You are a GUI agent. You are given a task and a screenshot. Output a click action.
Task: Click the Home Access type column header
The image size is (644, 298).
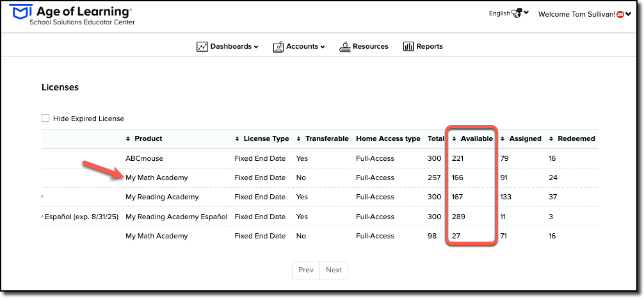tap(388, 138)
